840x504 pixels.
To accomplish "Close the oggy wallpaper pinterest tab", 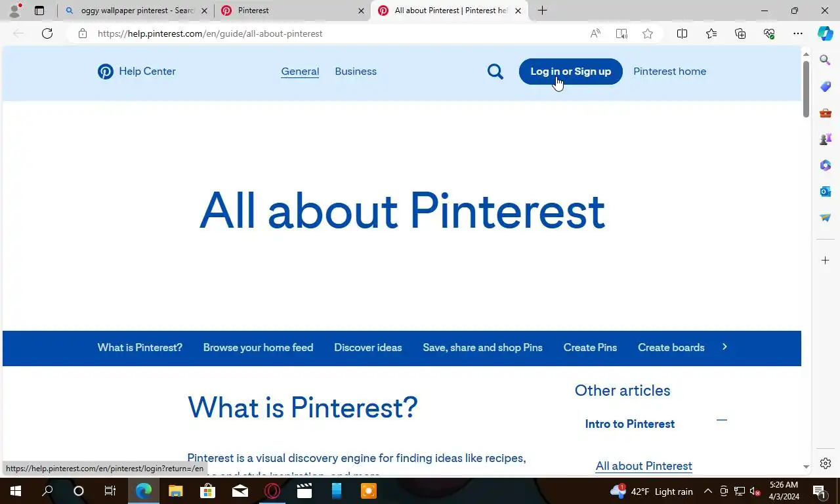I will [x=204, y=10].
